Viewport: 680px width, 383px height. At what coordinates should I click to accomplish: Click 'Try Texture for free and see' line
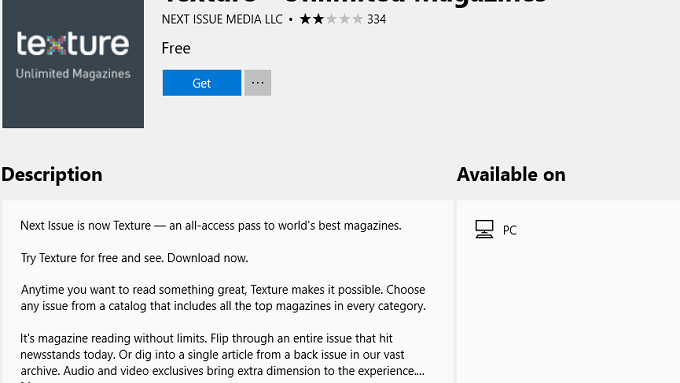tap(134, 258)
